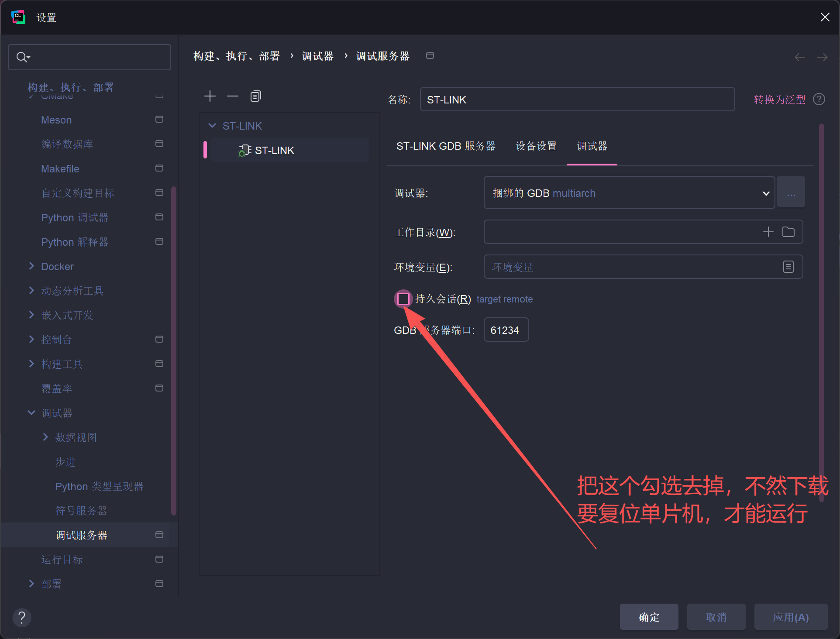The image size is (840, 639).
Task: Open 编译数据库 settings page
Action: coord(67,144)
